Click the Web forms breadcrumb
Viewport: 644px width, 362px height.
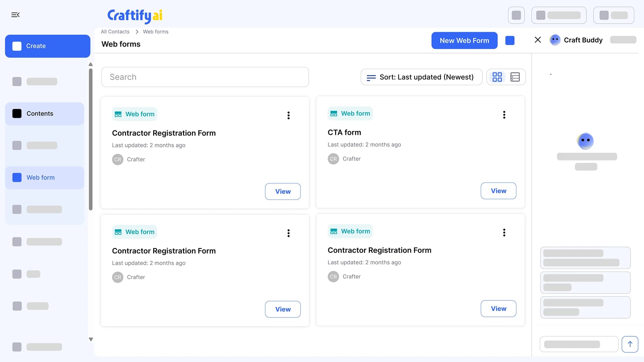(156, 32)
